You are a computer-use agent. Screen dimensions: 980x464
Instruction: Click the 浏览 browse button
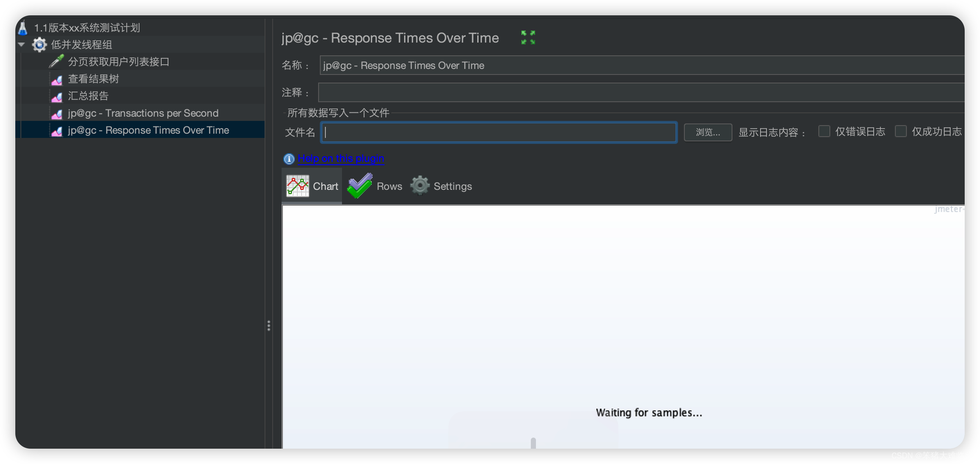coord(707,131)
